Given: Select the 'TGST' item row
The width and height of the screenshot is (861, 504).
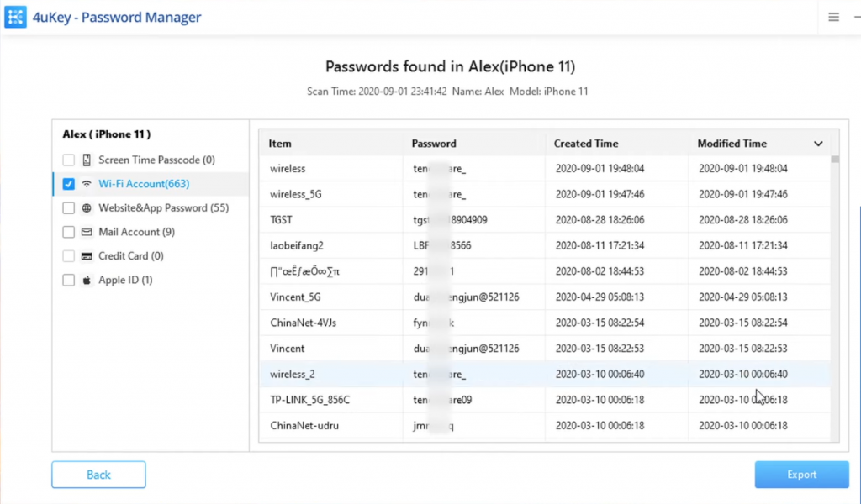Looking at the screenshot, I should coord(545,220).
